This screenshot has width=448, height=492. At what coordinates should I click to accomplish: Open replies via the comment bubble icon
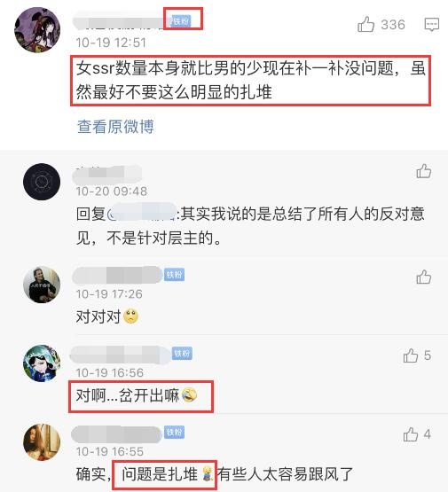(432, 25)
